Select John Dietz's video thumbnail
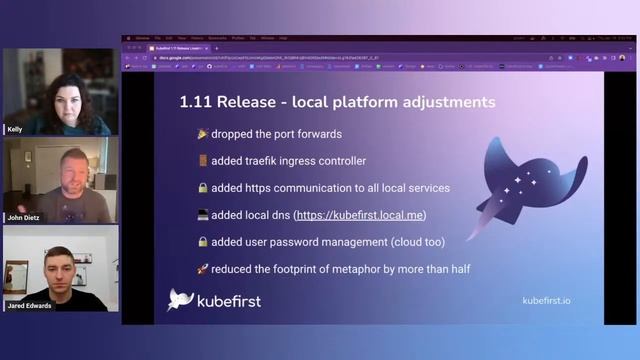Screen dimensions: 640x360 coord(61,180)
